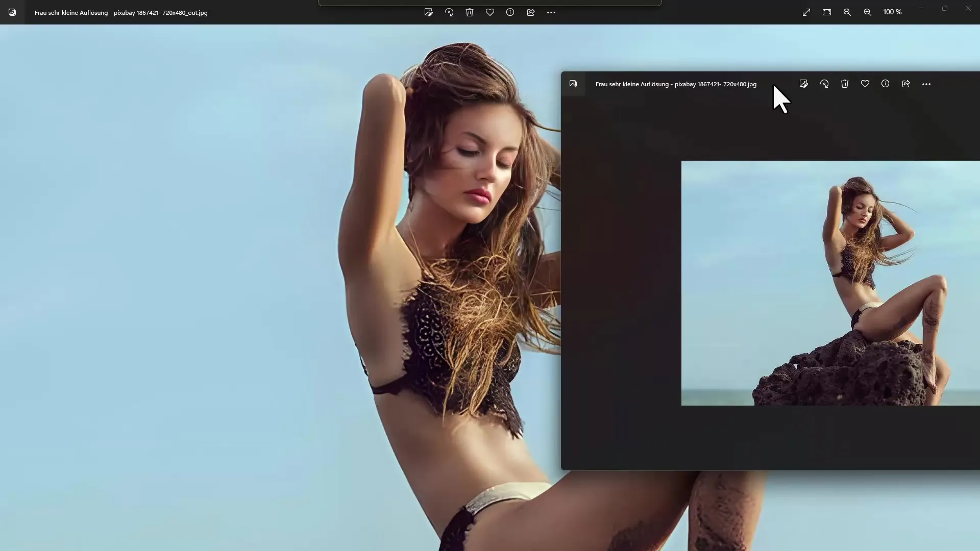Rotate the image in the _out.jpg window

point(449,12)
